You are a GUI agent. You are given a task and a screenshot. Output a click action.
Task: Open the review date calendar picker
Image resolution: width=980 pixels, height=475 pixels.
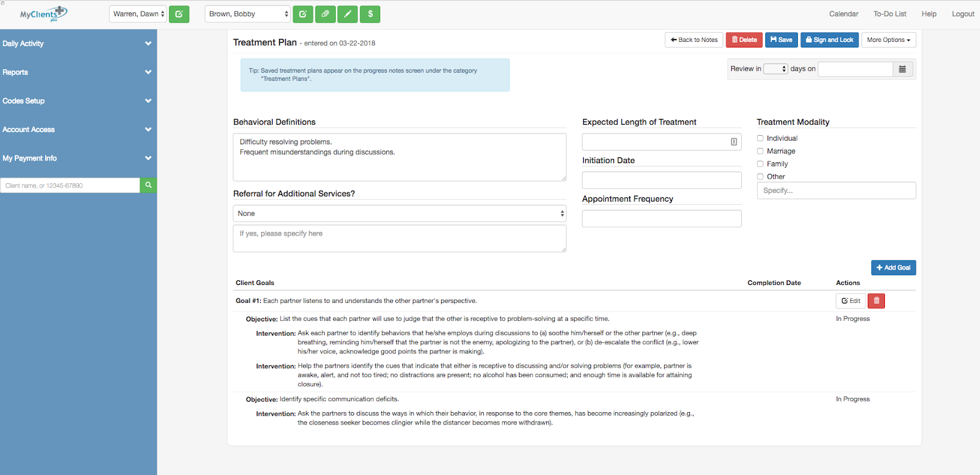click(902, 69)
